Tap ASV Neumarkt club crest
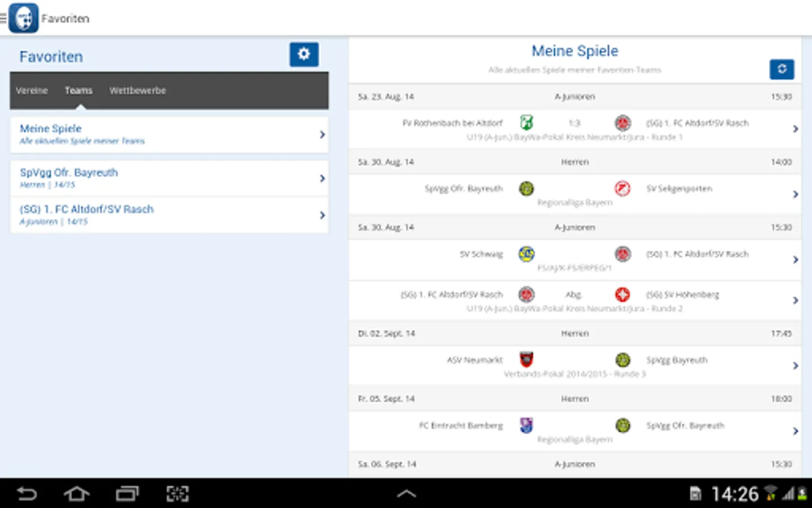 click(526, 360)
